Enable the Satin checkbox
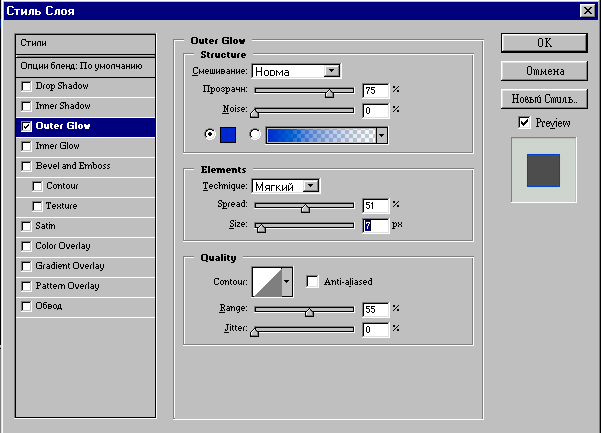The image size is (601, 433). pos(26,226)
